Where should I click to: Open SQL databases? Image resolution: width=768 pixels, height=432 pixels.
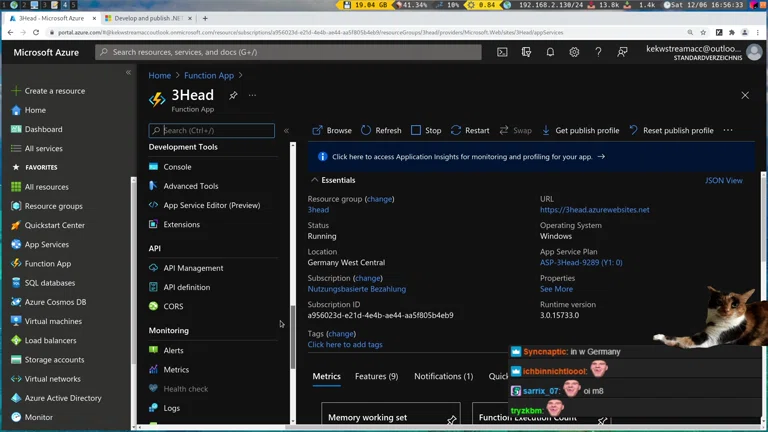coord(49,283)
